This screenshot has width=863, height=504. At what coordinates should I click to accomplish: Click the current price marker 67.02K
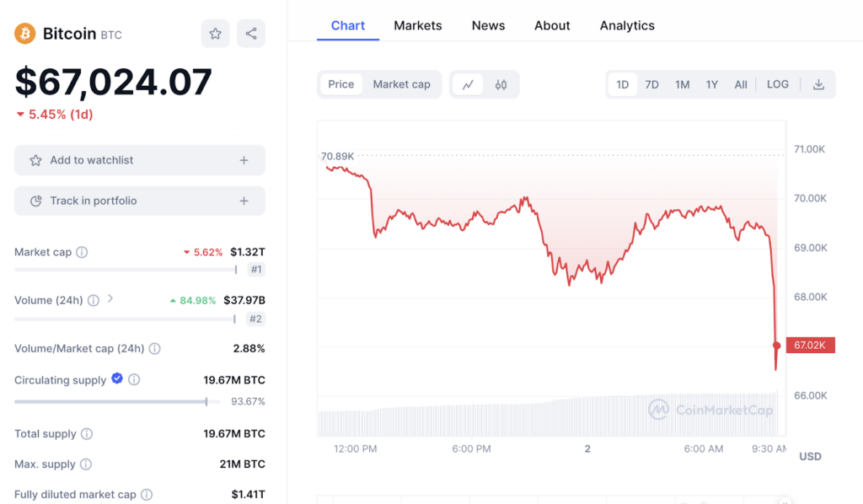[809, 345]
